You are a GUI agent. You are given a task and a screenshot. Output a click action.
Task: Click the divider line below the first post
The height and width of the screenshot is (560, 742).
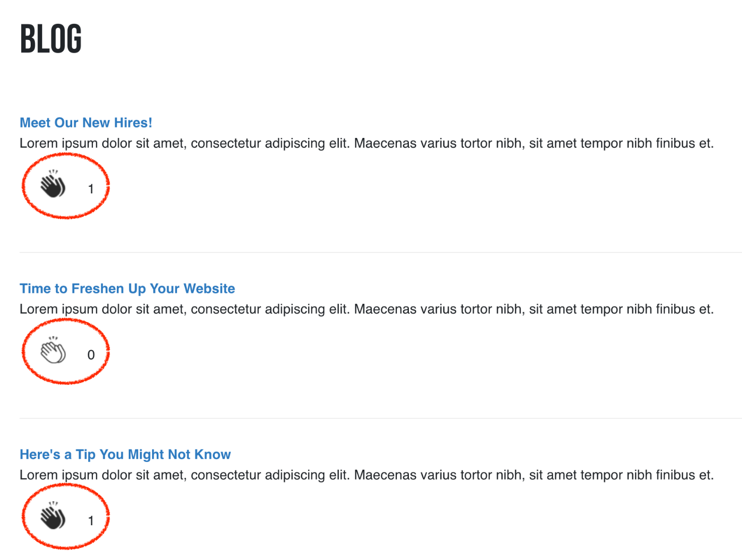(380, 253)
